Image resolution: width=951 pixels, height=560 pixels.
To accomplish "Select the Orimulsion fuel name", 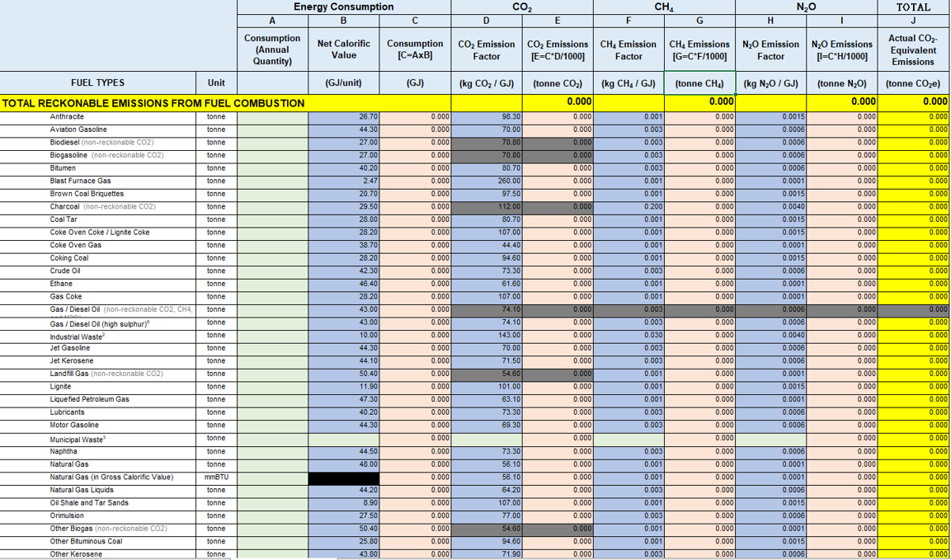I will pos(65,515).
